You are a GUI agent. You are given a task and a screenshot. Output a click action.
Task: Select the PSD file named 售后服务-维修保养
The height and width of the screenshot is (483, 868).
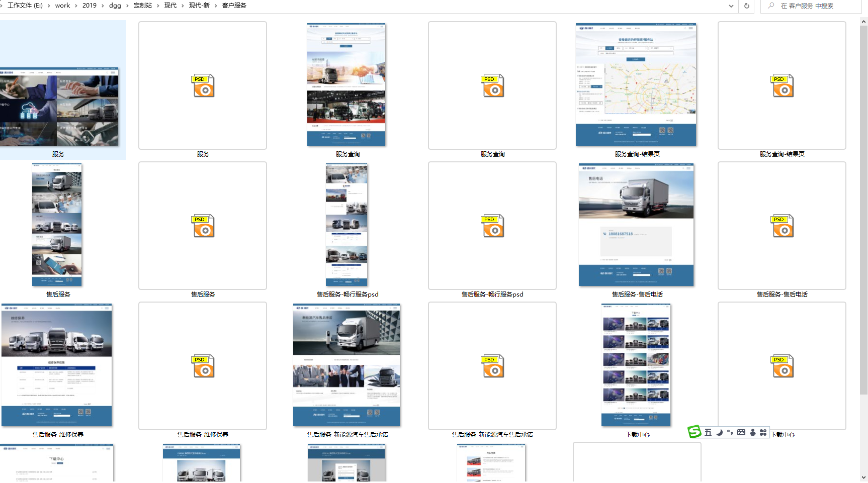click(203, 366)
